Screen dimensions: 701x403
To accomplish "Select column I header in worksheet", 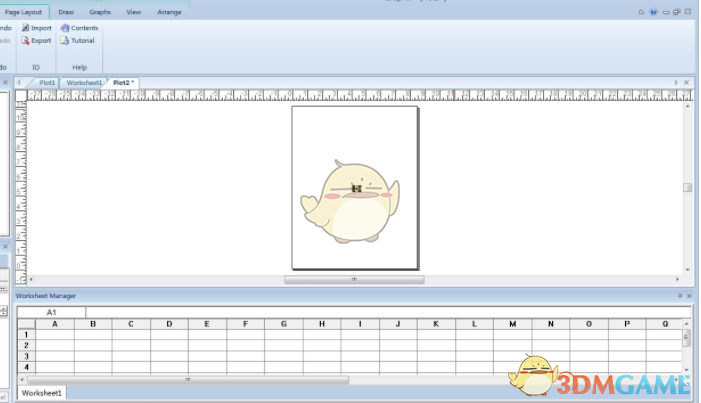I will [360, 324].
